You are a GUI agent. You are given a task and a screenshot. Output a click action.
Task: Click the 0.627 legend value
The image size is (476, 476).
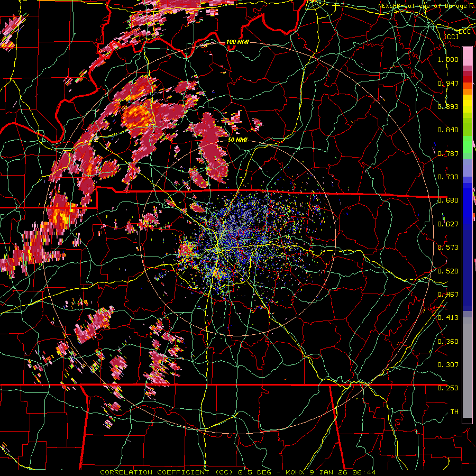point(448,224)
